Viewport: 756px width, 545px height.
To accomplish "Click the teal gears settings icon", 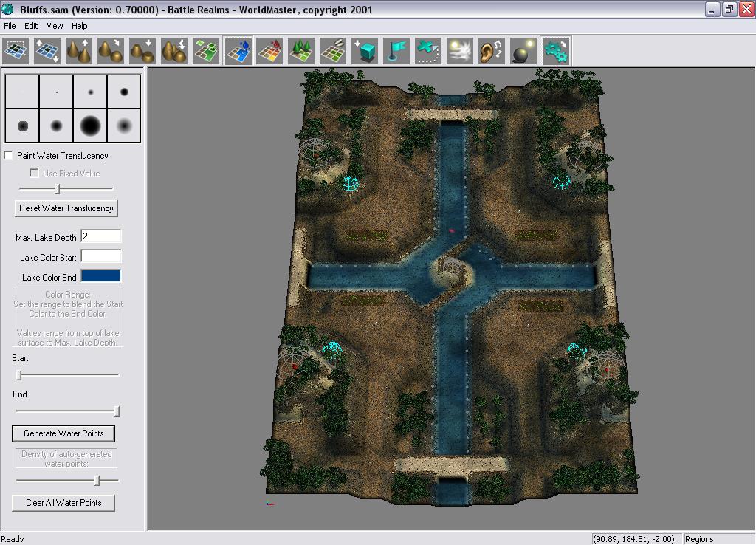I will pos(555,51).
